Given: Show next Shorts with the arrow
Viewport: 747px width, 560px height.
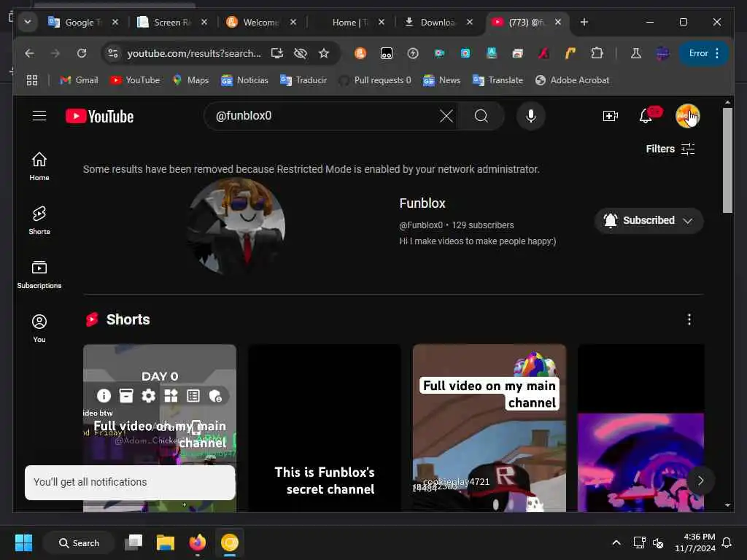Looking at the screenshot, I should 700,481.
